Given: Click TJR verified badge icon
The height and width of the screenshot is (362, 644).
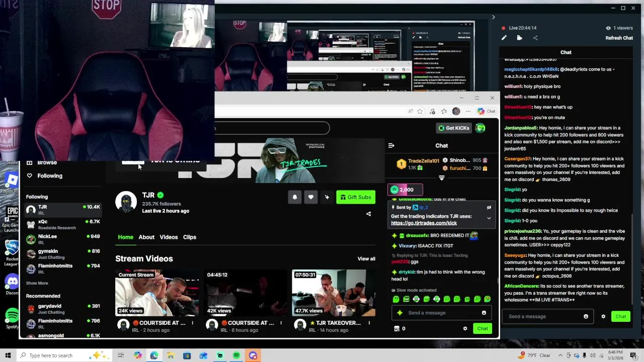Looking at the screenshot, I should point(160,195).
